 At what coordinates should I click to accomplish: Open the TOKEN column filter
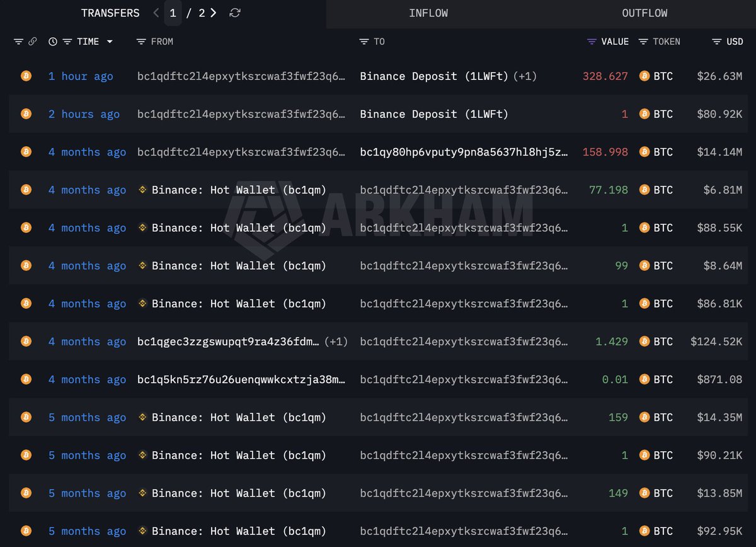643,42
